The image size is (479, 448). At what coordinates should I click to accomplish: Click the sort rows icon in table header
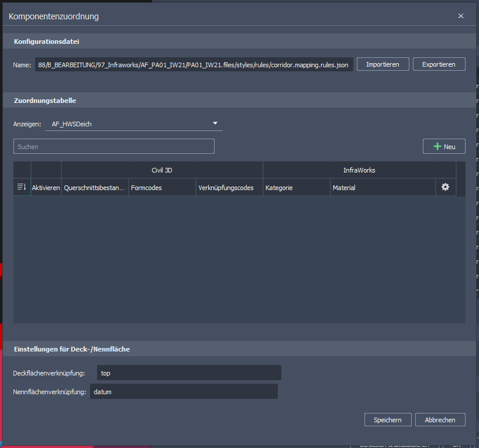(22, 187)
